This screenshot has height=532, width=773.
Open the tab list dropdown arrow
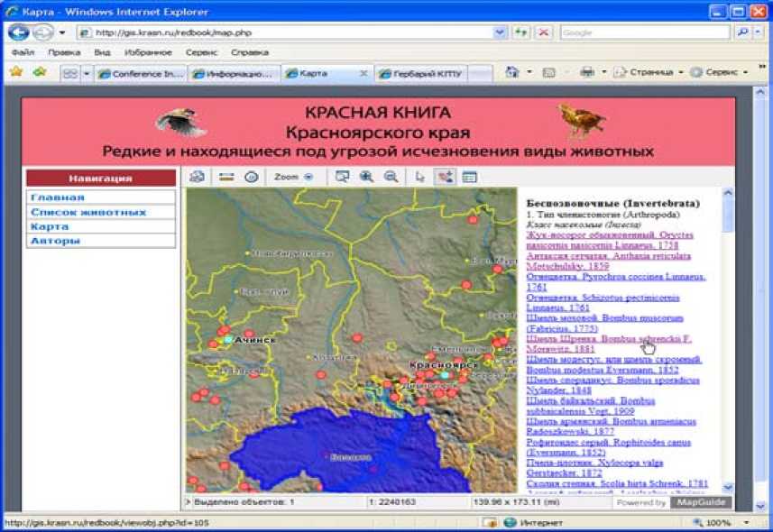(x=87, y=73)
